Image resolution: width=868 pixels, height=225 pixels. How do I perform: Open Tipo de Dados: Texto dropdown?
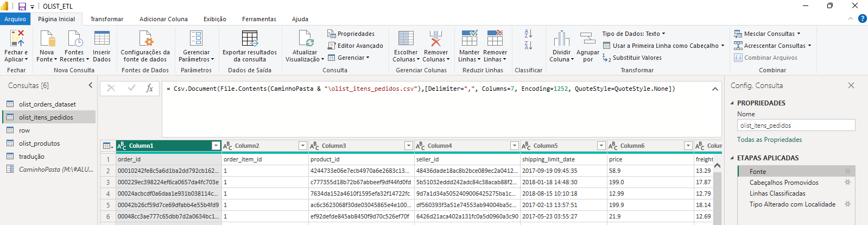coord(633,34)
